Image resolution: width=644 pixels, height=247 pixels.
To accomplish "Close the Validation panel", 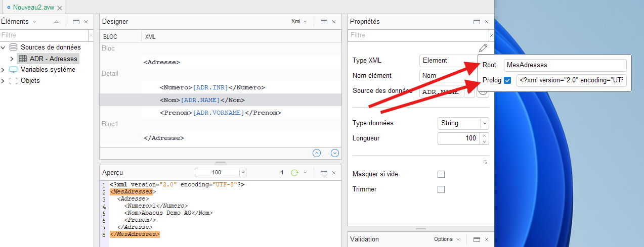I will click(487, 239).
